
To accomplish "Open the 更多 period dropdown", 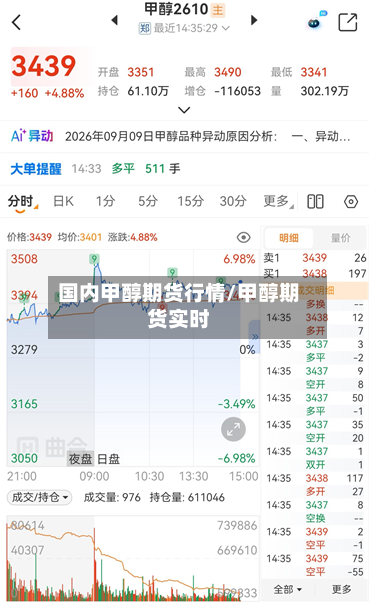I will [278, 201].
